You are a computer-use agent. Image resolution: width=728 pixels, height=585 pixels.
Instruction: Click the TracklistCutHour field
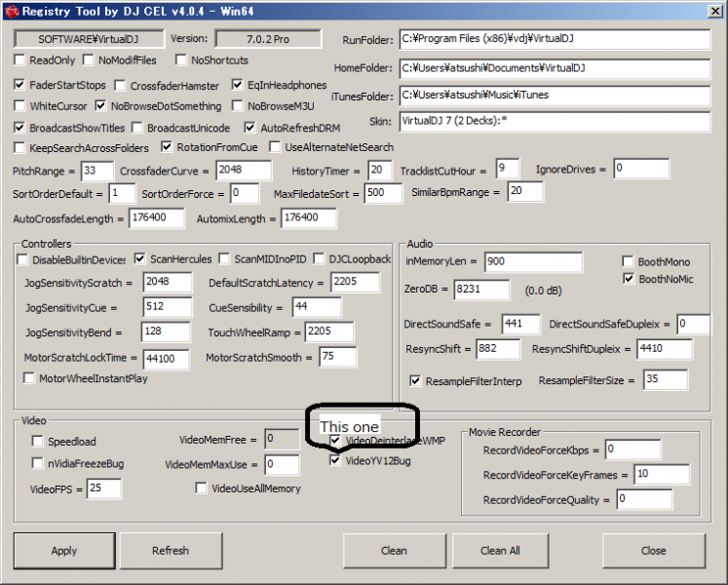(508, 169)
